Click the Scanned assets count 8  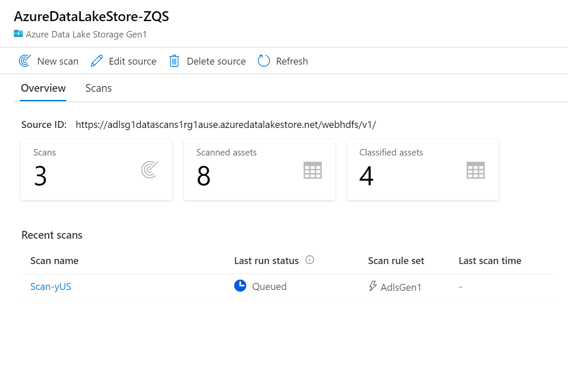204,176
